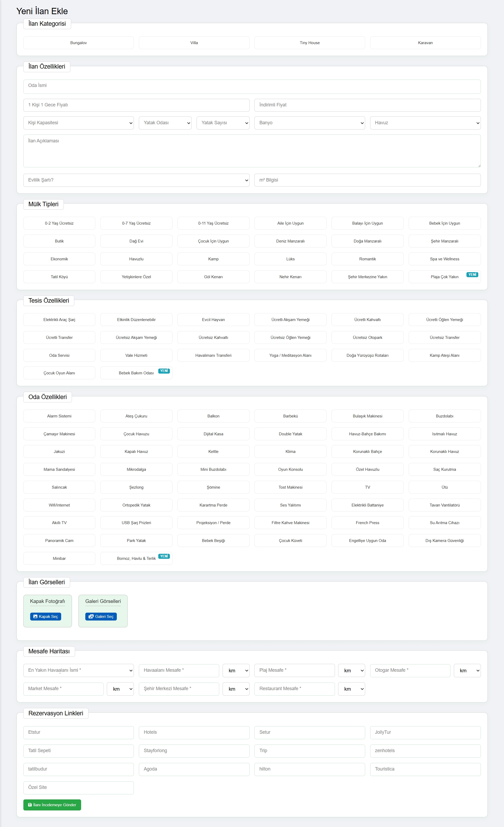Click save icon on İlanı İncelemeye Gönder
Image resolution: width=504 pixels, height=827 pixels.
click(x=30, y=804)
